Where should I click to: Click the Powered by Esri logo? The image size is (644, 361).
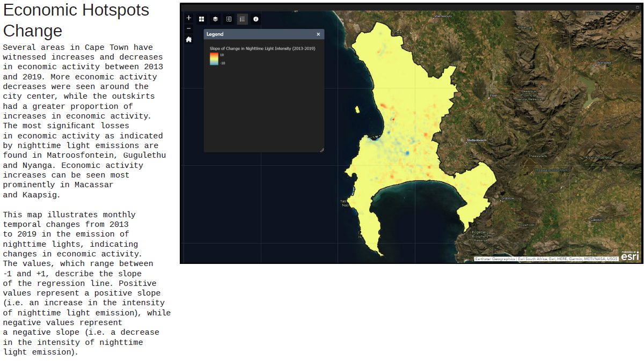point(630,255)
